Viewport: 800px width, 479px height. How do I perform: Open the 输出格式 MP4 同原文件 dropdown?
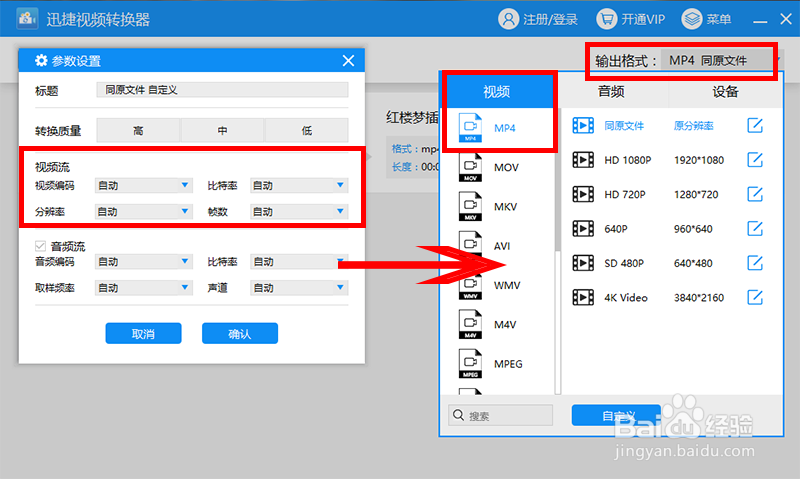[720, 61]
